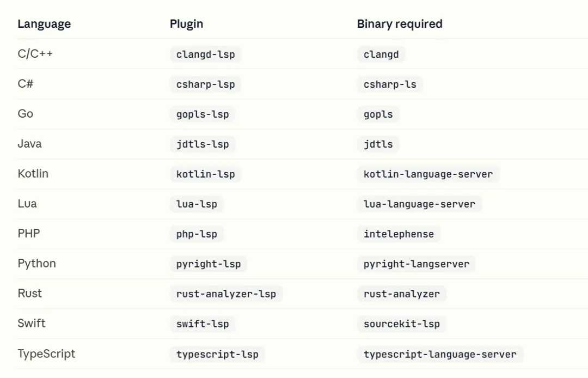The height and width of the screenshot is (378, 588).
Task: Click the Language column header
Action: coord(44,24)
